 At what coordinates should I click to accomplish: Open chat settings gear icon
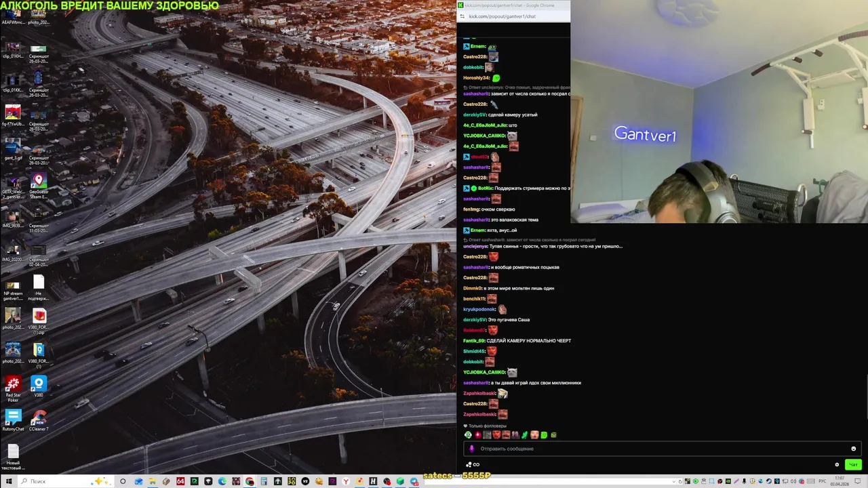pyautogui.click(x=837, y=464)
